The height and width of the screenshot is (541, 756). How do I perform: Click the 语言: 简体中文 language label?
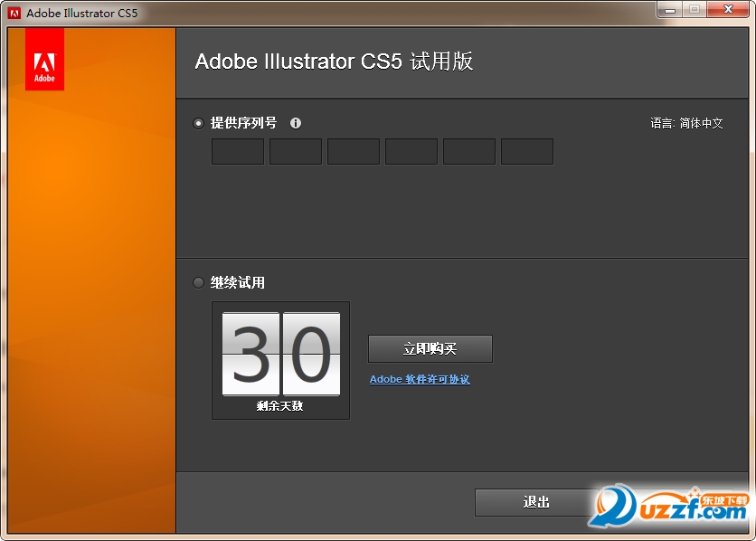[686, 123]
